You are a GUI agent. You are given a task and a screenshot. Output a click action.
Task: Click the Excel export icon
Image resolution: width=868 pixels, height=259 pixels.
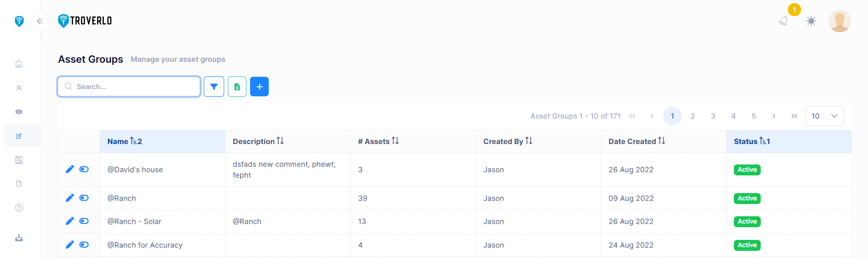point(237,87)
